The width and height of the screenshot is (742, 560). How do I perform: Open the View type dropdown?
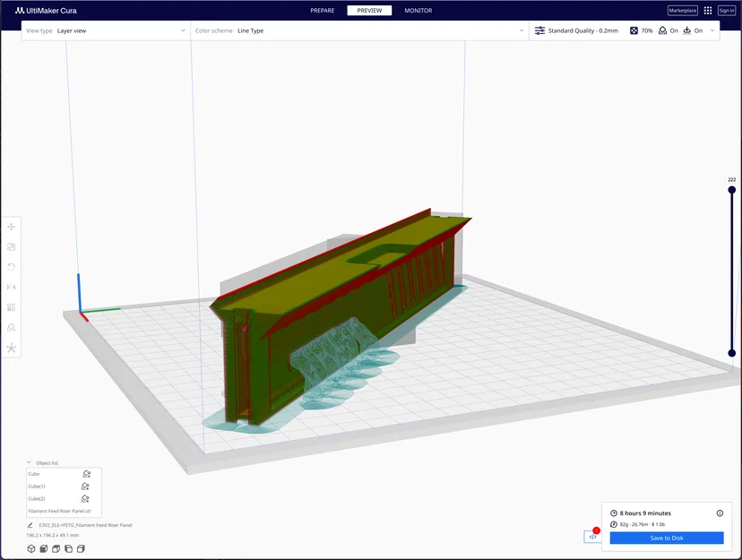pos(106,30)
